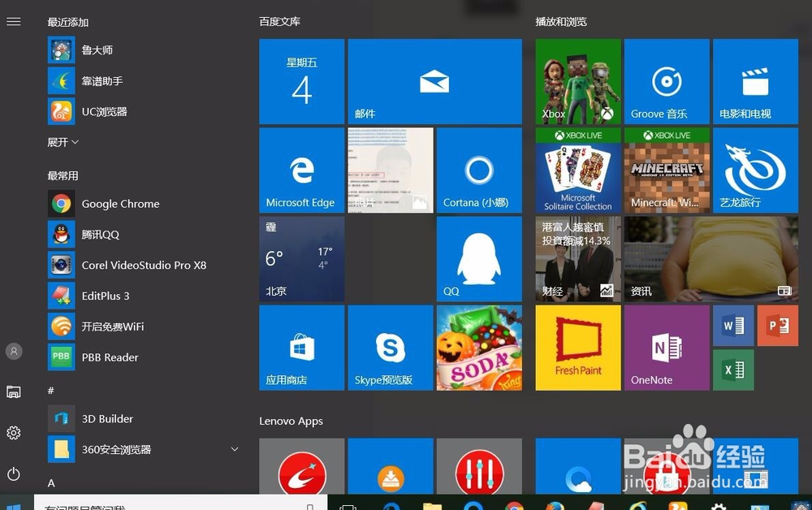
Task: Open the user account icon
Action: tap(14, 351)
